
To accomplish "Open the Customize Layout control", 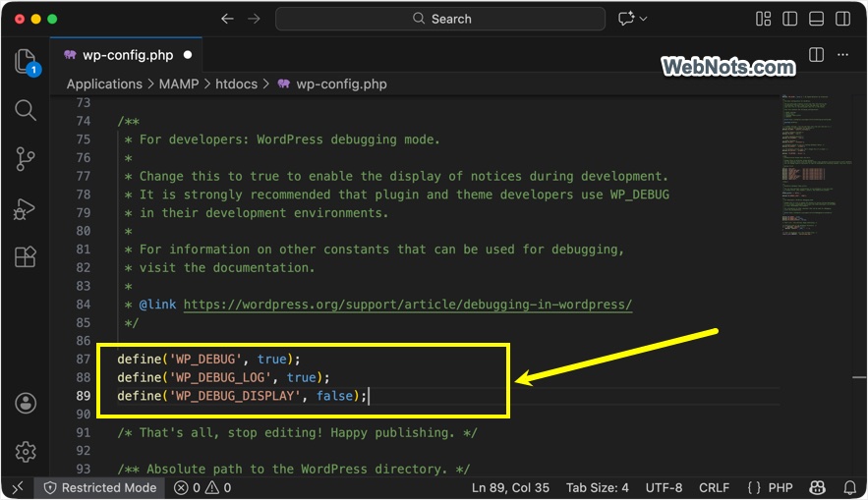I will (x=764, y=19).
